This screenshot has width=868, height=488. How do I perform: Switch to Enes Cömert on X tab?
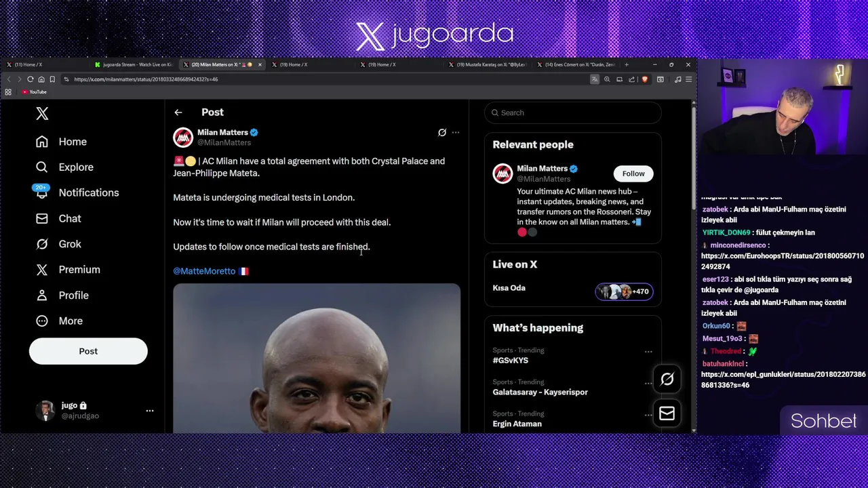click(x=576, y=64)
